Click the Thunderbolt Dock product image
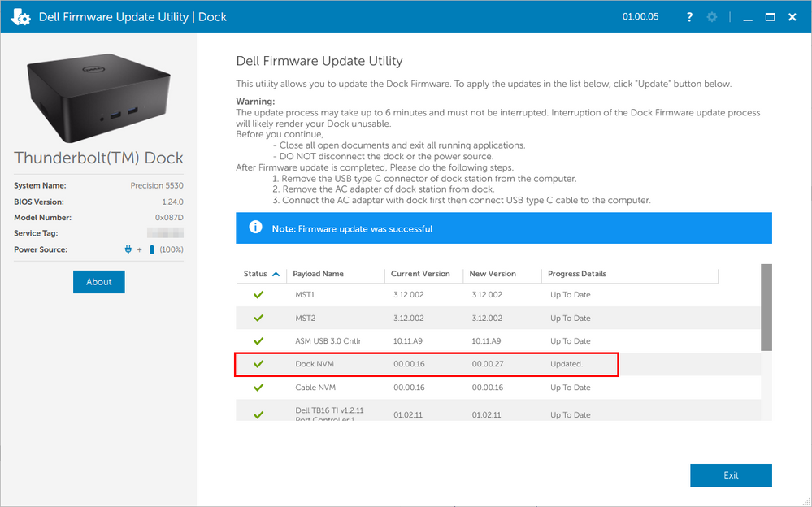The width and height of the screenshot is (812, 507). pos(98,97)
